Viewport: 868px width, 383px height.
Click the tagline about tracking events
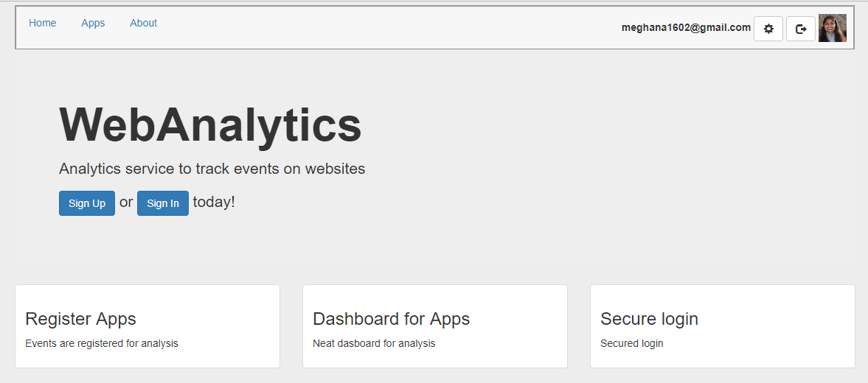tap(212, 169)
